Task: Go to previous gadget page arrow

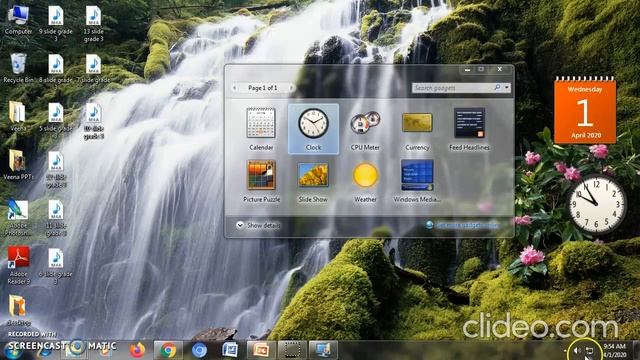Action: tap(235, 88)
